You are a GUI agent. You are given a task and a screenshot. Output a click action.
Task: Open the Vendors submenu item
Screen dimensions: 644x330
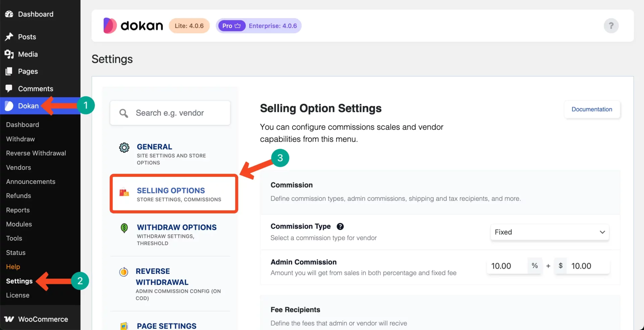pos(18,167)
